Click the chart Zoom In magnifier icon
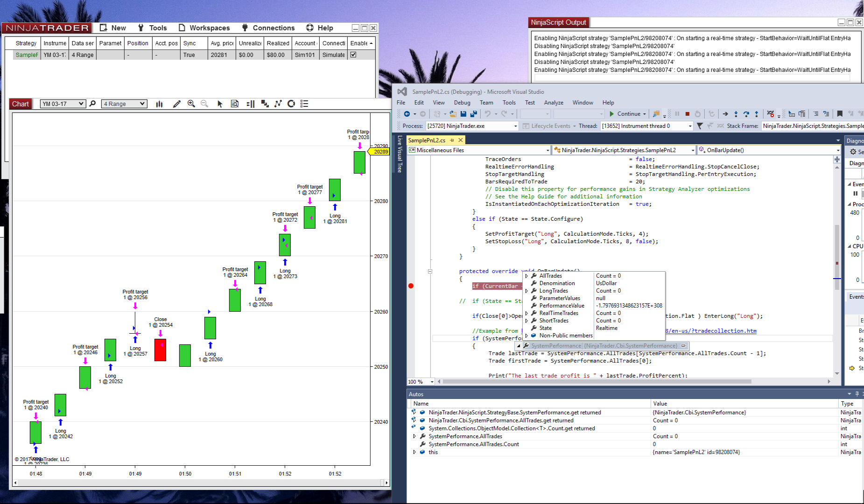This screenshot has height=504, width=864. pyautogui.click(x=191, y=104)
